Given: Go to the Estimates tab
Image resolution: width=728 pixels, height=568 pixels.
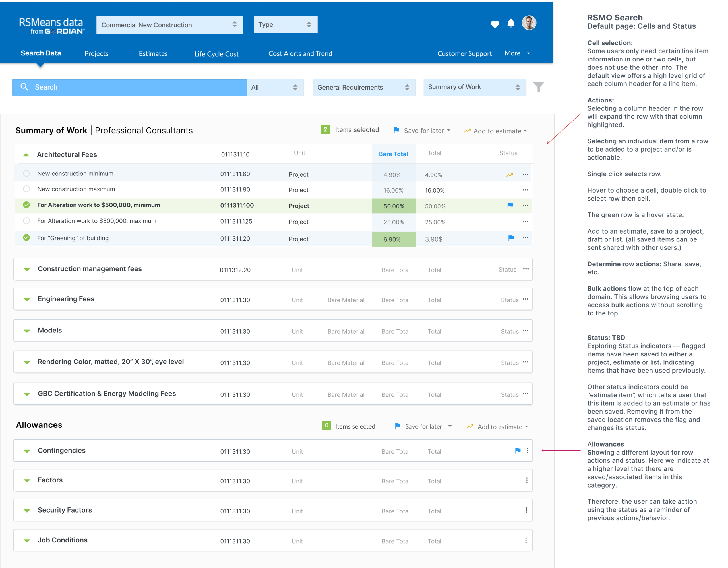Looking at the screenshot, I should coord(153,54).
